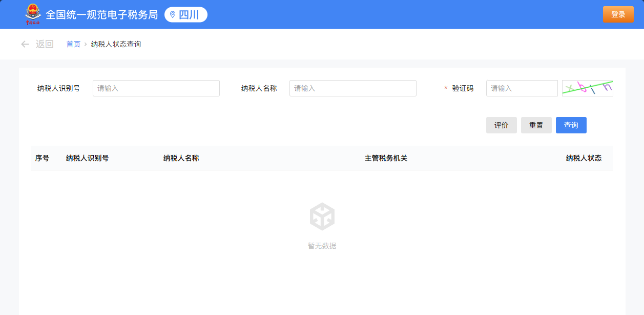Open the breadcrumb separator arrow after 首页

pyautogui.click(x=85, y=45)
